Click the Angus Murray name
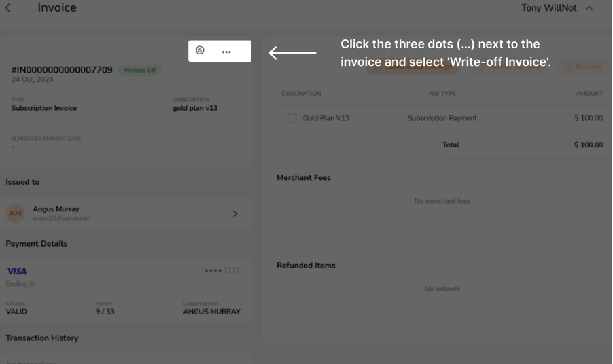This screenshot has width=613, height=364. [x=56, y=209]
